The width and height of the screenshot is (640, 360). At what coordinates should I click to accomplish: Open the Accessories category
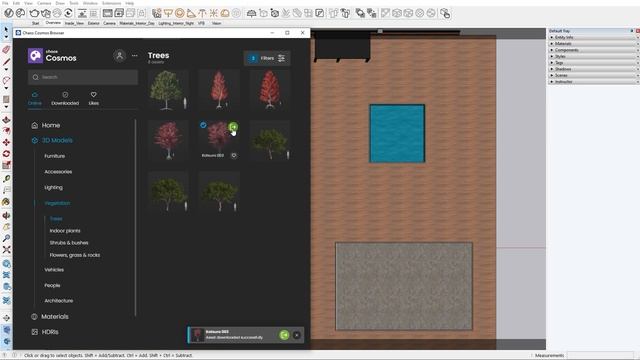[58, 172]
